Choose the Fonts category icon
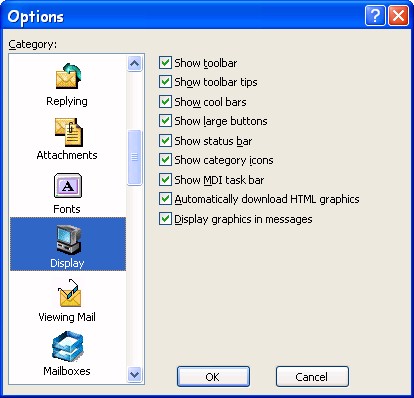This screenshot has height=398, width=414. 68,185
